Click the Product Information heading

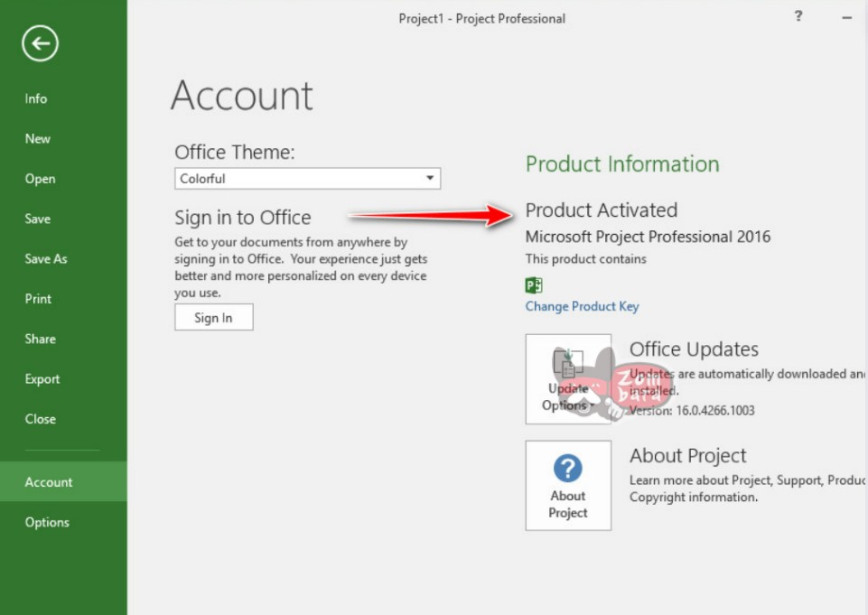pos(622,163)
